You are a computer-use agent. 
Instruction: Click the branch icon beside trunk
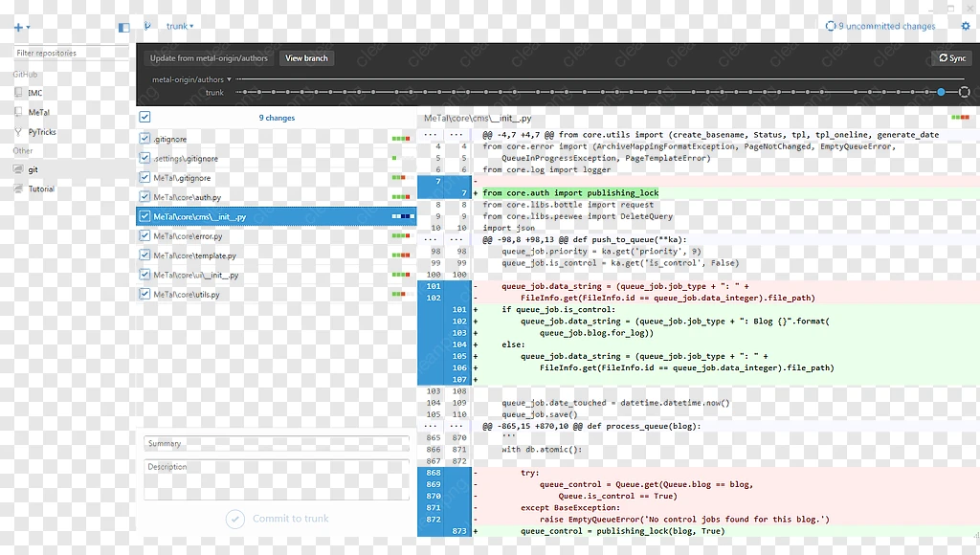coord(147,26)
